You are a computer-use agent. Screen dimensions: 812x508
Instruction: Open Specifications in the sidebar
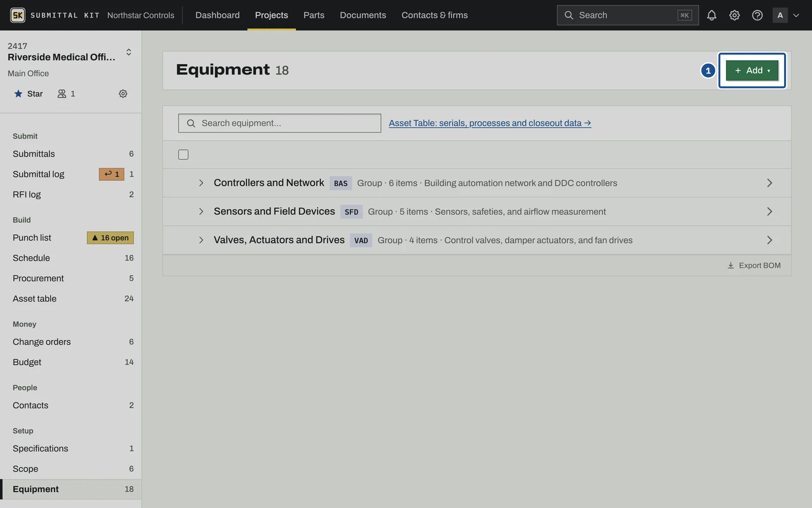(71, 449)
